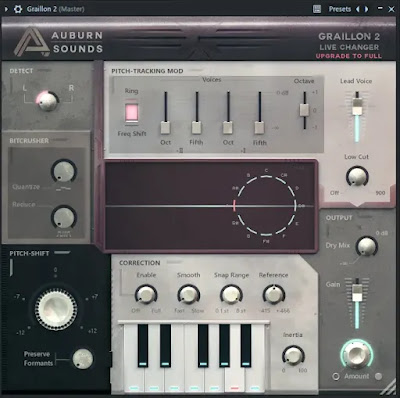Toggle the A# black piano key

pos(246,345)
